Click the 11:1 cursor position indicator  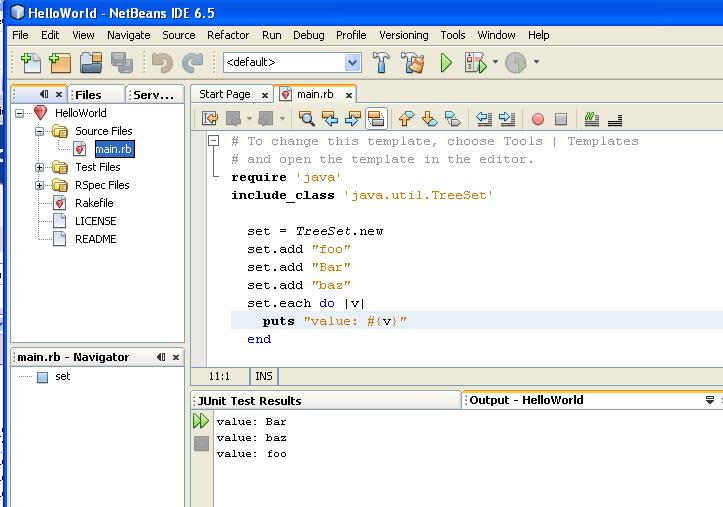point(219,377)
